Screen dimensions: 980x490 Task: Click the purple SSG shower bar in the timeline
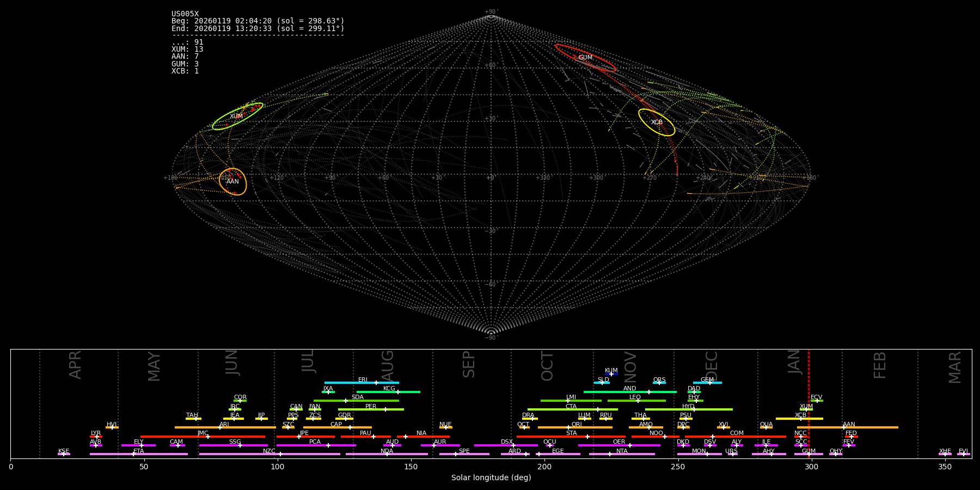pyautogui.click(x=233, y=445)
